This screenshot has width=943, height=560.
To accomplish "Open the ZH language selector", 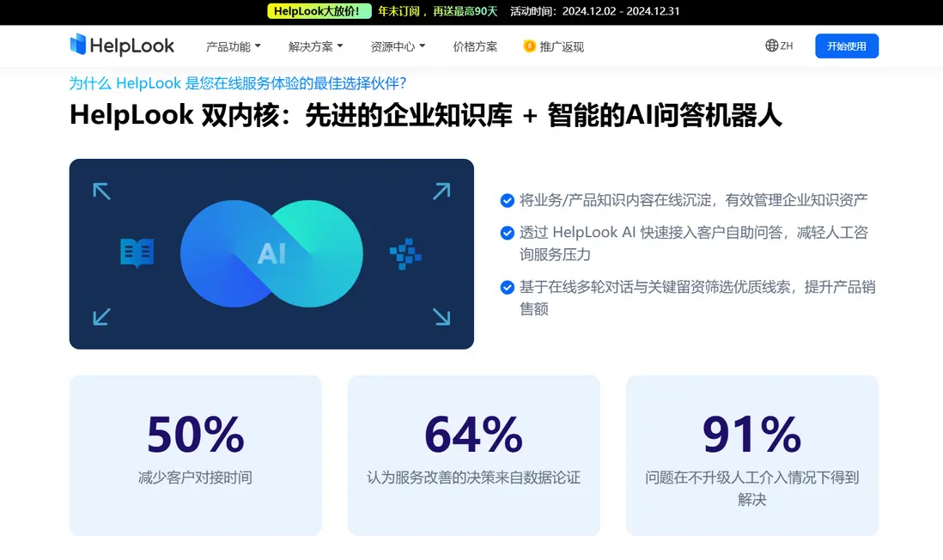I will 780,46.
